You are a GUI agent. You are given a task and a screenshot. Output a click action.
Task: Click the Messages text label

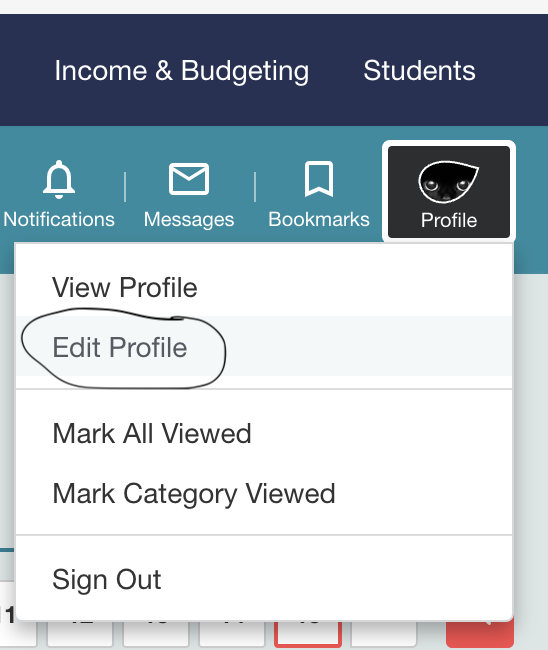coord(189,220)
